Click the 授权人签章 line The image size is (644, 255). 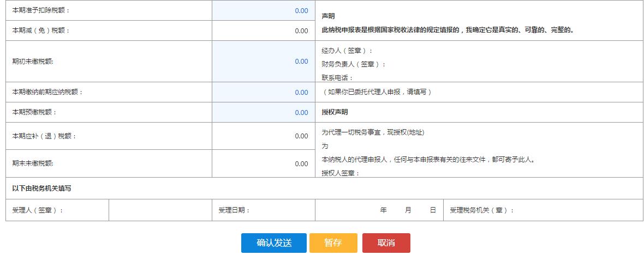tap(341, 173)
